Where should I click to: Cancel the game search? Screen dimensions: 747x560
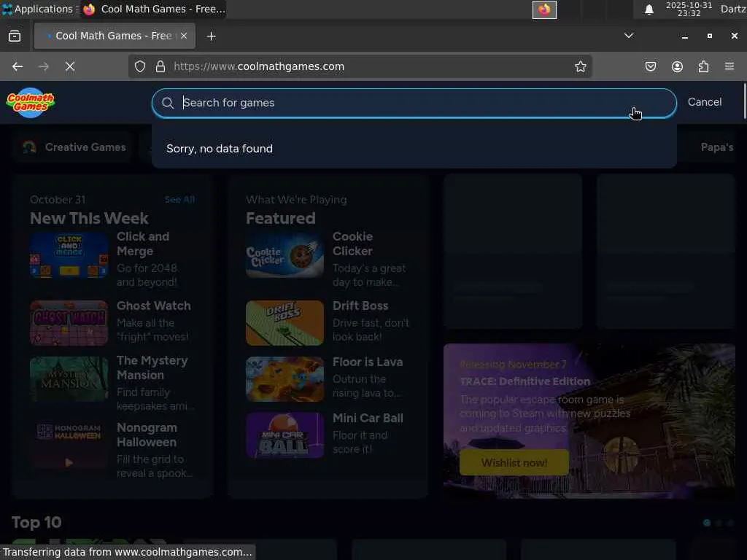point(704,102)
